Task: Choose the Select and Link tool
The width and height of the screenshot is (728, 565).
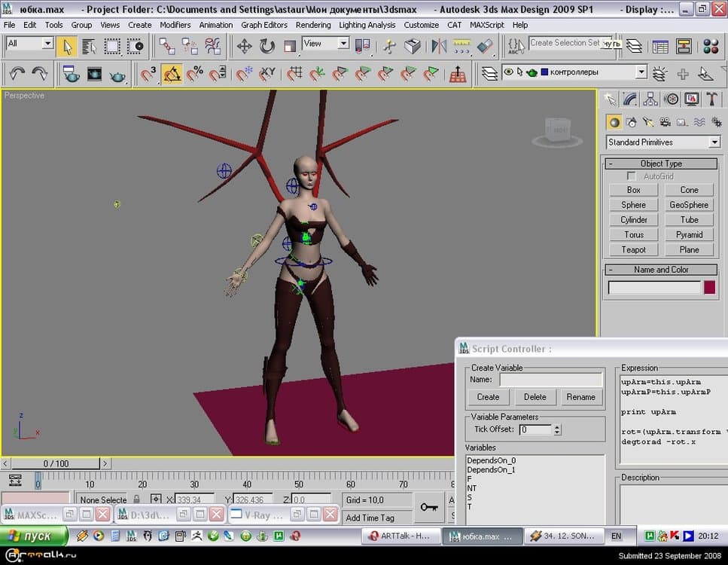Action: (166, 47)
